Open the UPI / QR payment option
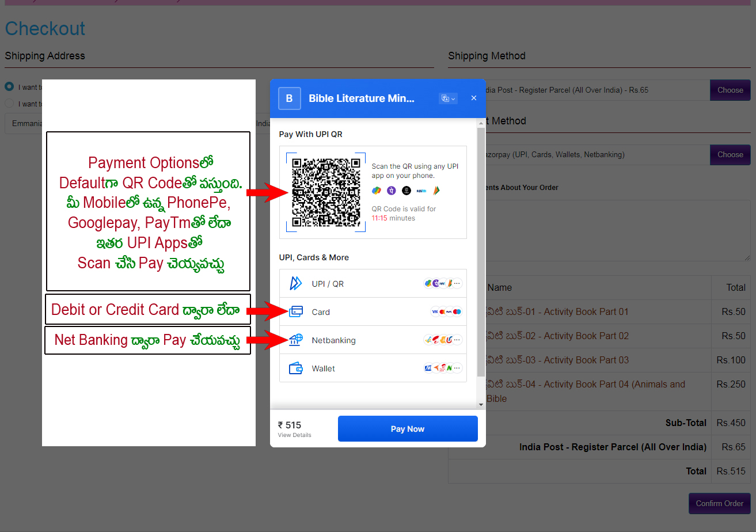This screenshot has width=756, height=532. [373, 283]
